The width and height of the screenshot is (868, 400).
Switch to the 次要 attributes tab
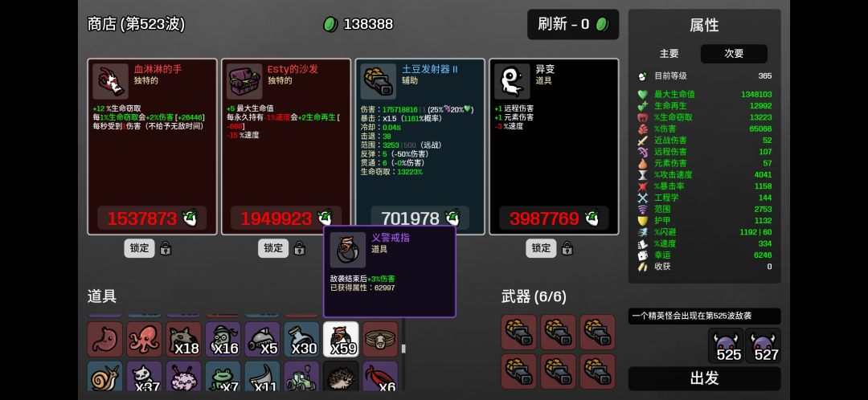pos(734,54)
